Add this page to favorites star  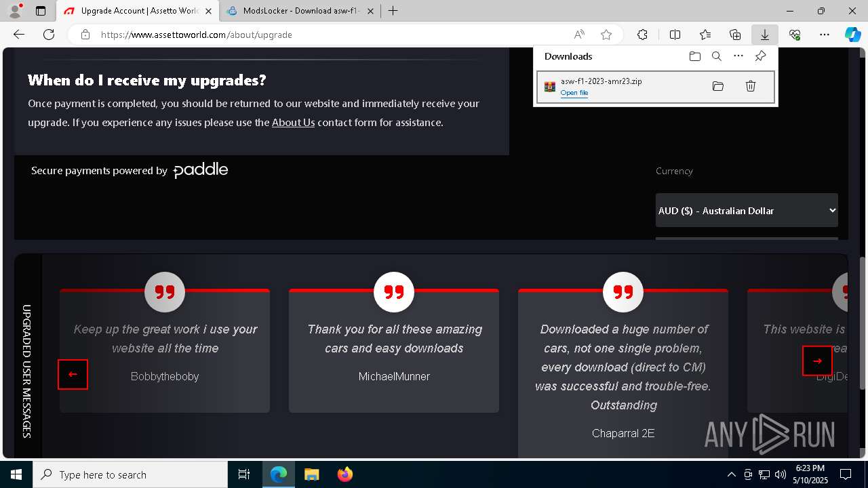click(606, 35)
